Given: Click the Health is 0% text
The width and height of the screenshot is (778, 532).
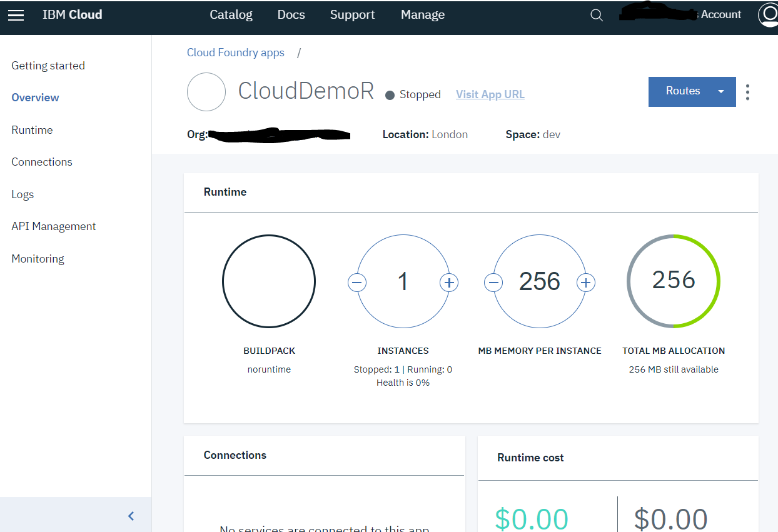Looking at the screenshot, I should point(403,383).
